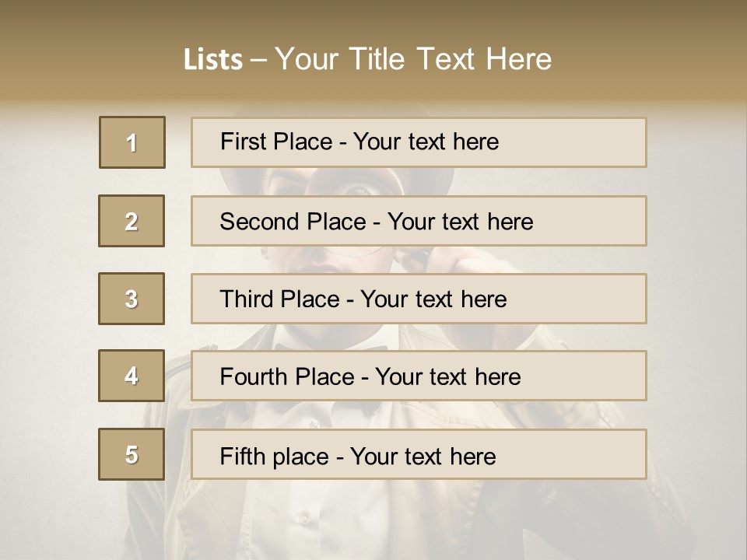
Task: Click the hat brim in background image
Action: point(233,180)
